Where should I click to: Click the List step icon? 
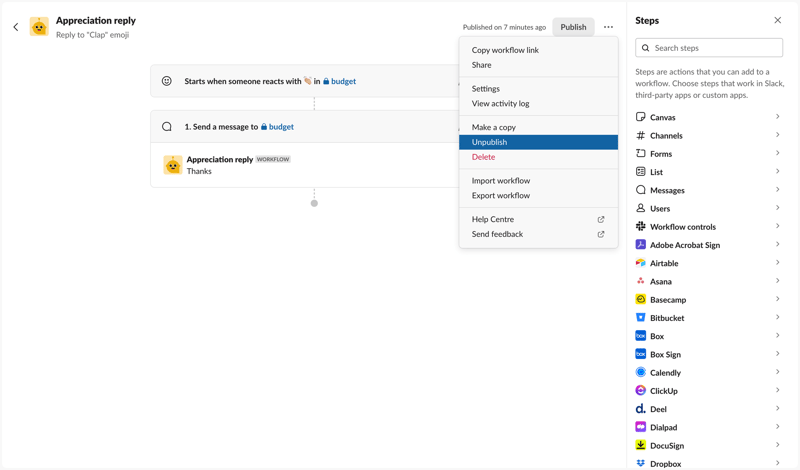[x=640, y=172]
